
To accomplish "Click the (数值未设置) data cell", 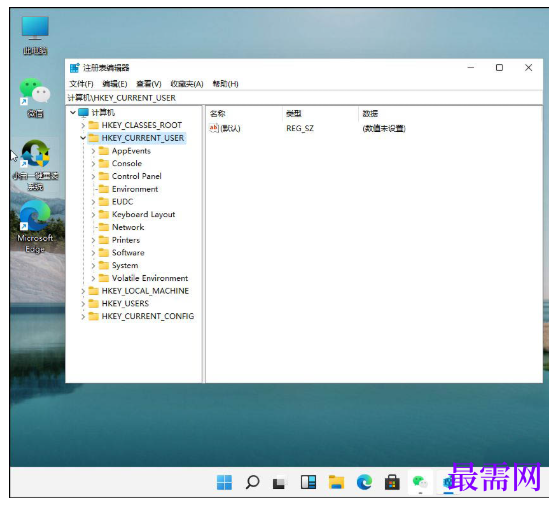I will click(384, 128).
